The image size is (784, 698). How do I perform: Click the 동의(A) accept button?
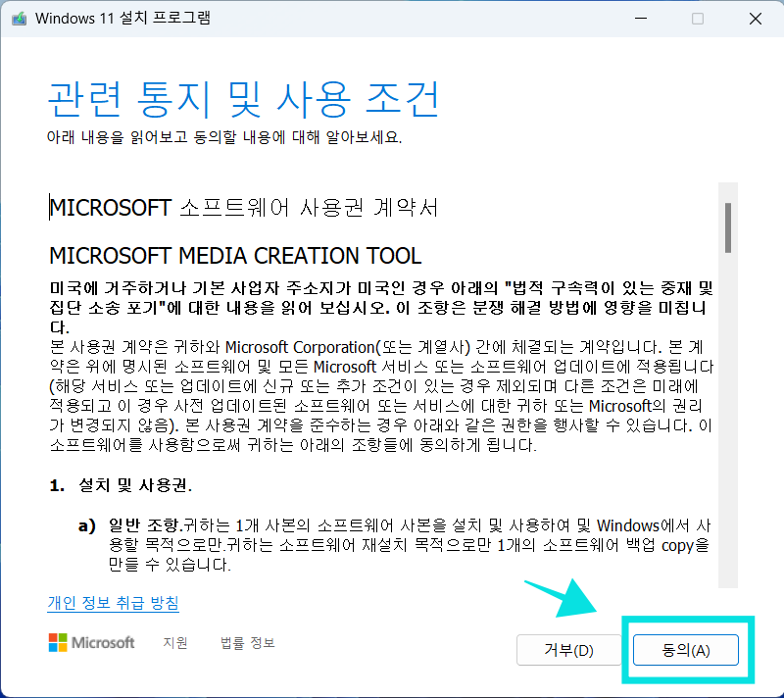pyautogui.click(x=685, y=650)
